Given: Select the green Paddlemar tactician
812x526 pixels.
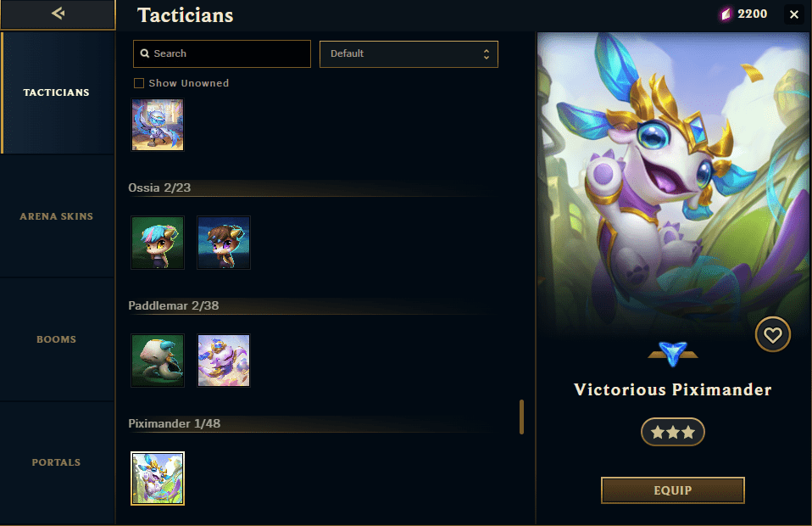Looking at the screenshot, I should pos(158,361).
